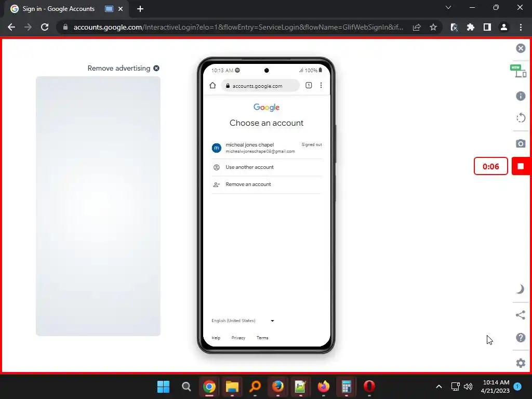Click the Chrome address bar URL

[238, 27]
